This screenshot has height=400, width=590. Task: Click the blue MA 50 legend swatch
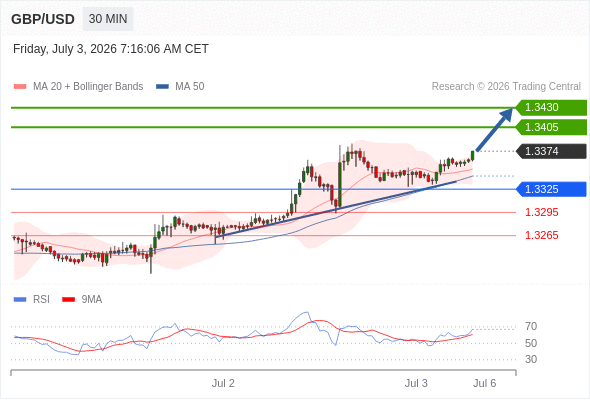162,87
